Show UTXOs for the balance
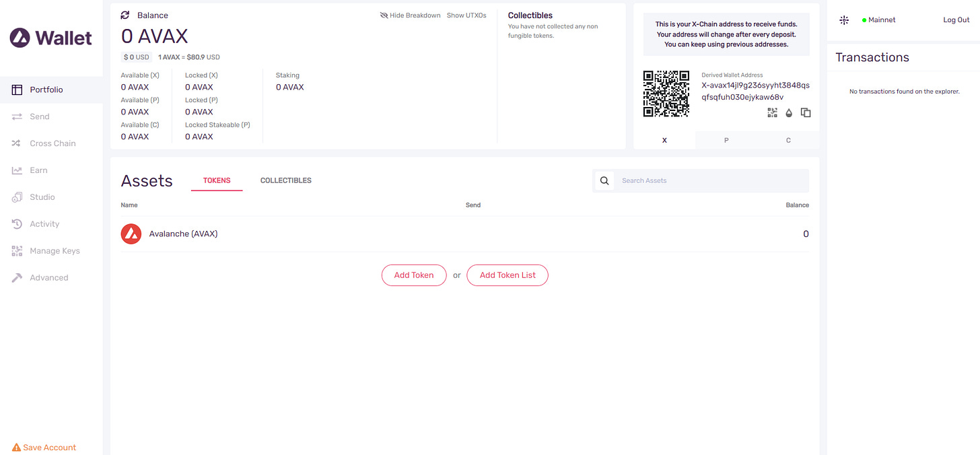 pos(466,15)
